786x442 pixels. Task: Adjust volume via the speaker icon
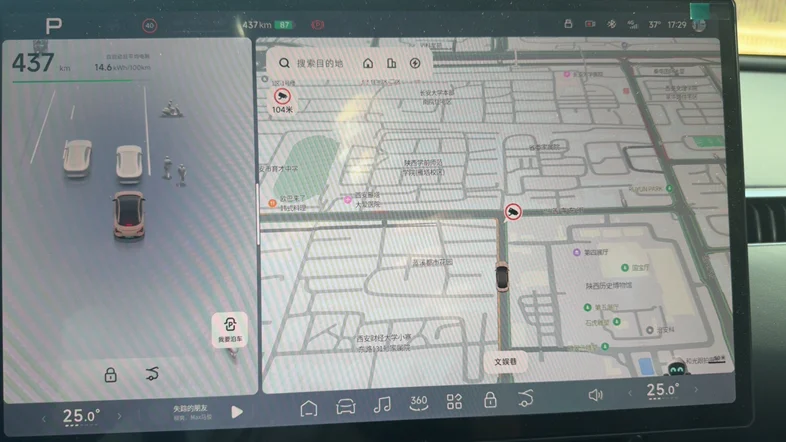(x=595, y=395)
